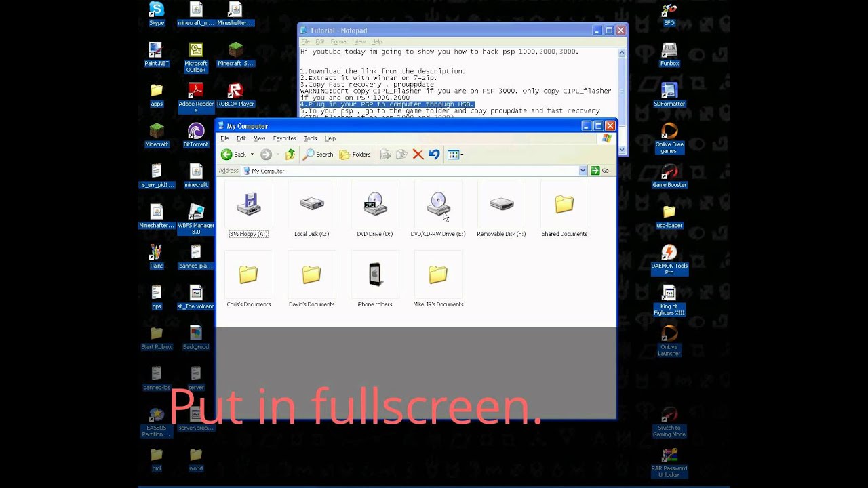
Task: Open Favorites menu in My Computer
Action: (x=284, y=138)
